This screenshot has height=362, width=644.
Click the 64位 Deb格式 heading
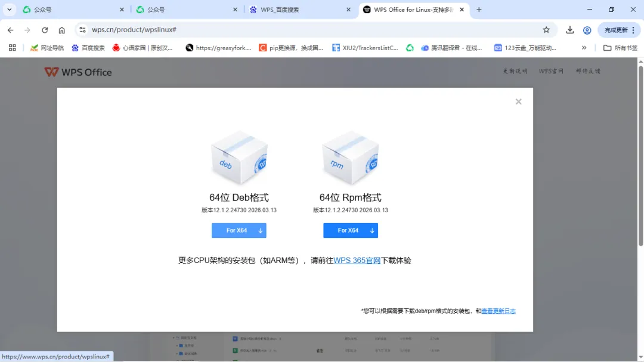point(239,197)
